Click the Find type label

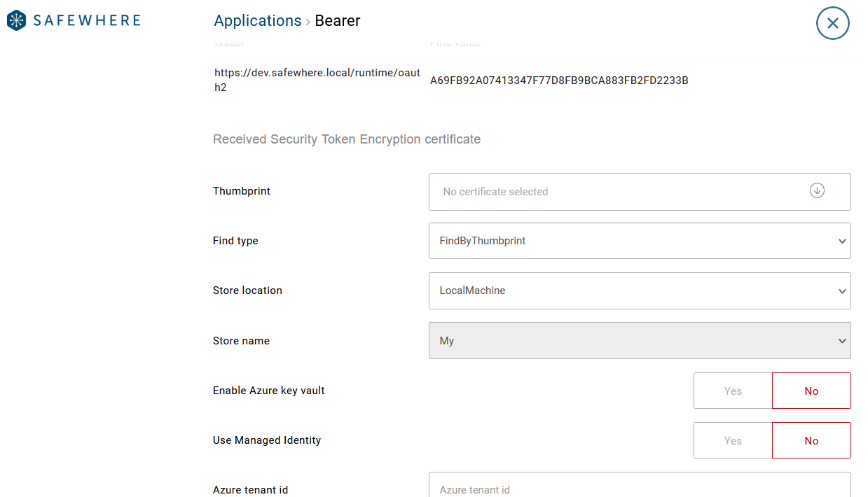[x=235, y=241]
